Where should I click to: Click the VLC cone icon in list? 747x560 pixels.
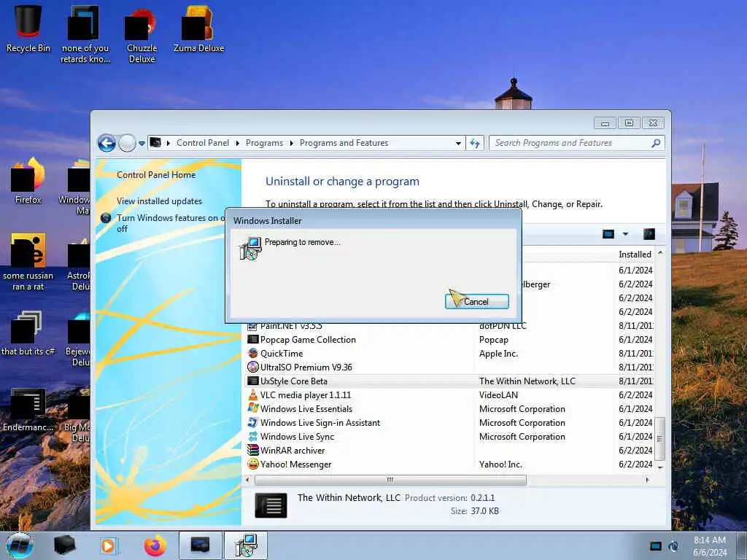[253, 394]
